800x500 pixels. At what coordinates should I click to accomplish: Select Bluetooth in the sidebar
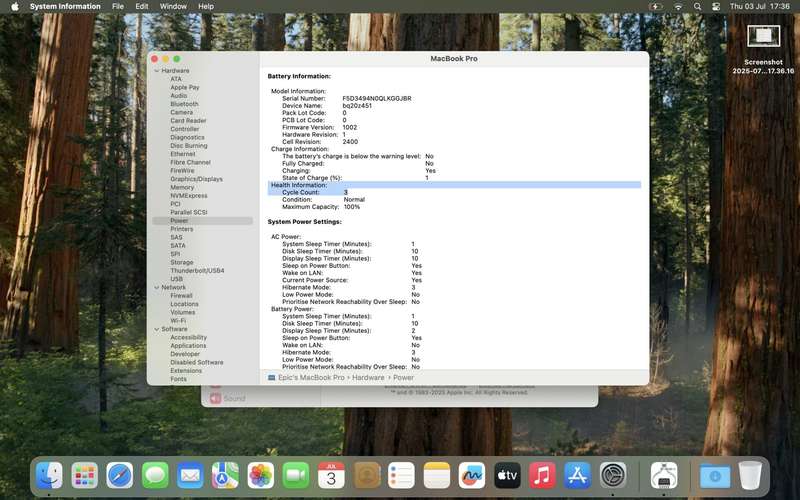(184, 104)
